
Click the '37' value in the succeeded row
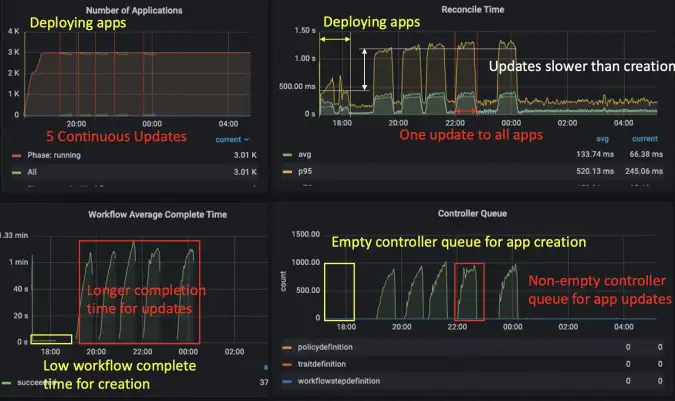point(264,382)
